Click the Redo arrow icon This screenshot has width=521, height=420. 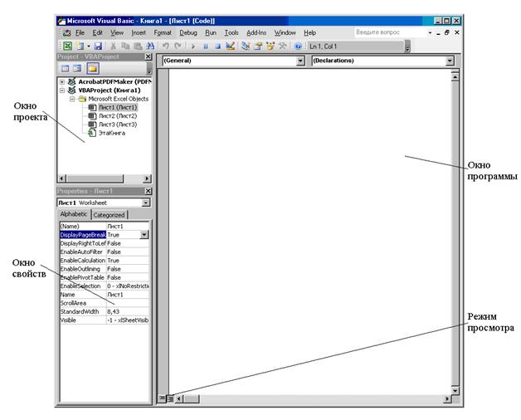coord(178,46)
